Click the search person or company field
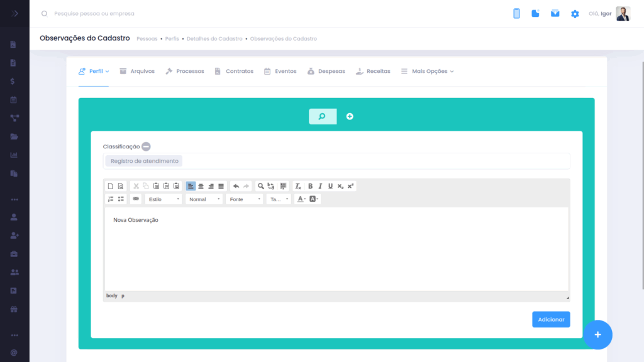 point(94,14)
